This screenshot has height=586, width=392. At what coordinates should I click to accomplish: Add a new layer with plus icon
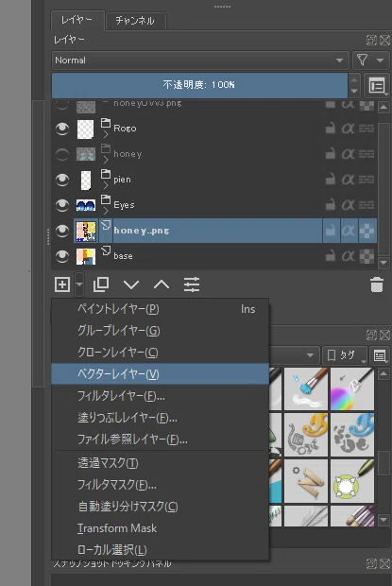62,284
